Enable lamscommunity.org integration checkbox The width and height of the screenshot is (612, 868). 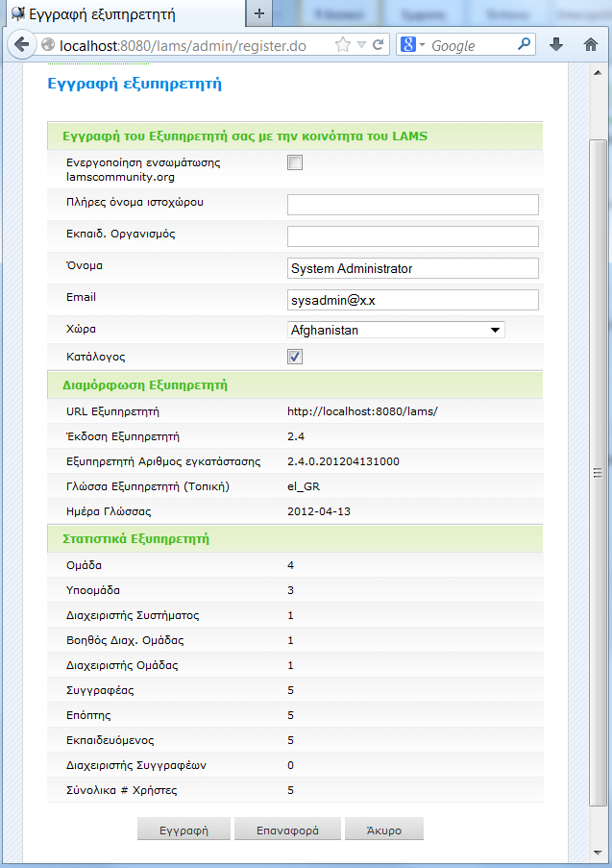[x=295, y=162]
